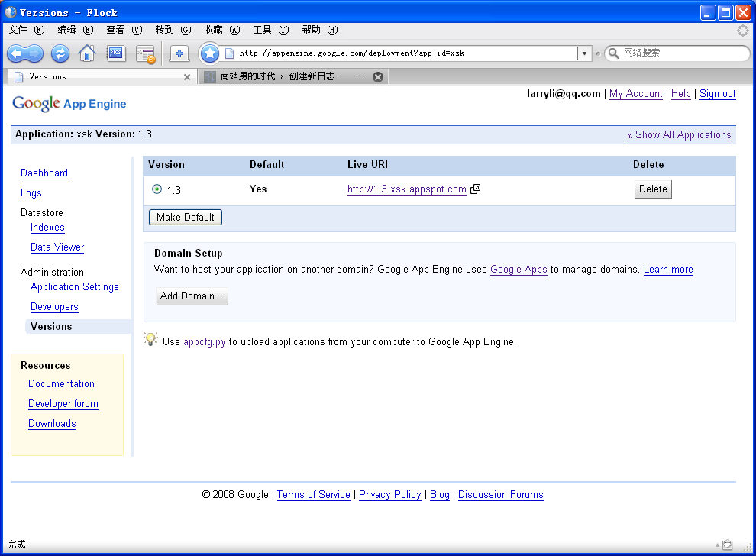
Task: Open the Data Viewer link
Action: [57, 247]
